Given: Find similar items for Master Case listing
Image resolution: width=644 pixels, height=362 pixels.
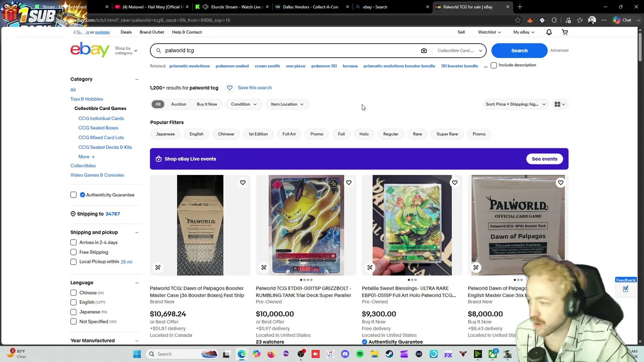Looking at the screenshot, I should (158, 267).
